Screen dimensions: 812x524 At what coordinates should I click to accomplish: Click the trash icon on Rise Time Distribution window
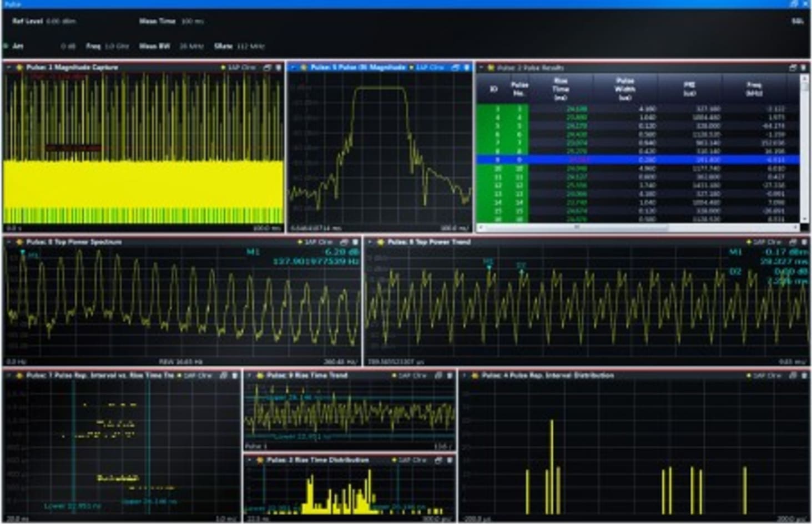point(450,460)
